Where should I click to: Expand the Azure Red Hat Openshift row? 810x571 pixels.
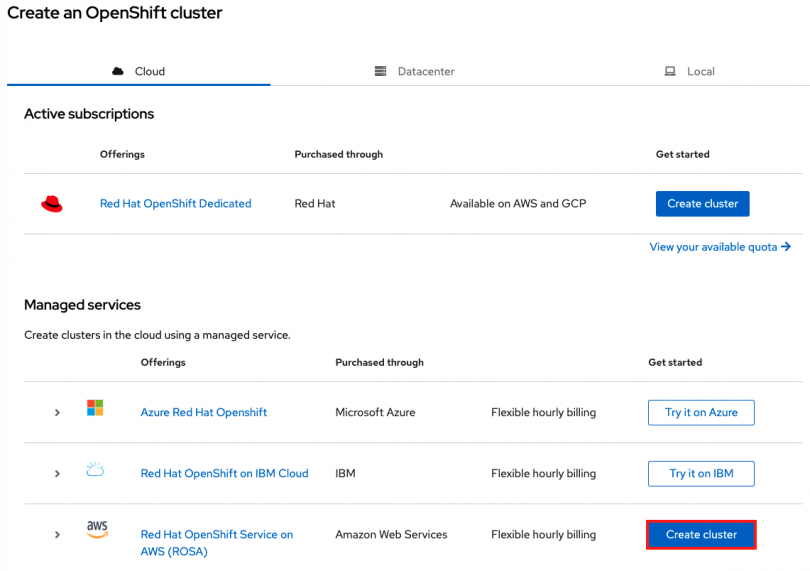[57, 412]
